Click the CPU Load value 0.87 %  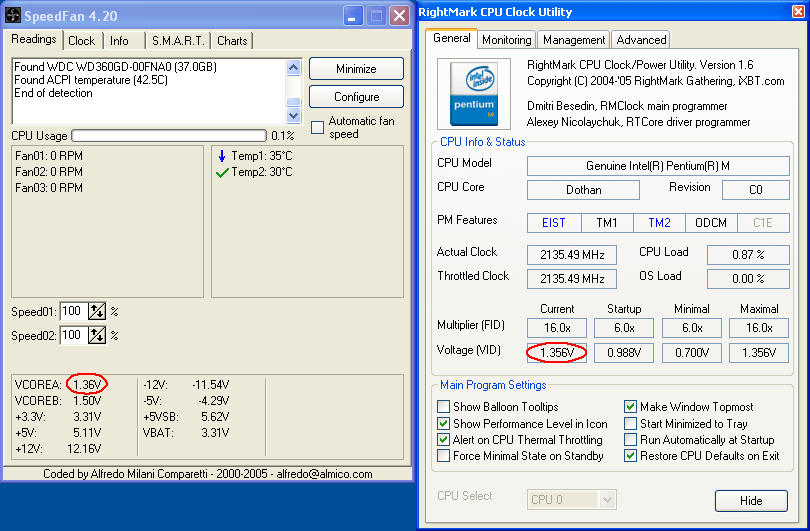[x=748, y=255]
